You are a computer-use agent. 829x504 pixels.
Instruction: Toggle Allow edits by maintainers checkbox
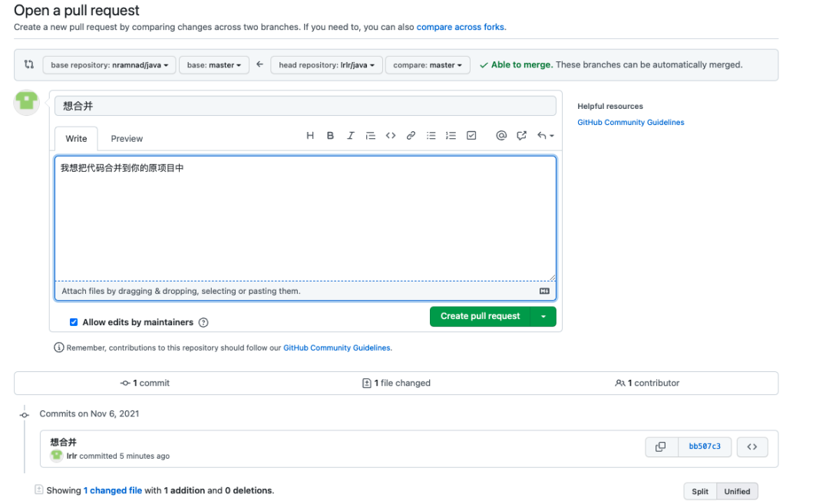tap(74, 322)
